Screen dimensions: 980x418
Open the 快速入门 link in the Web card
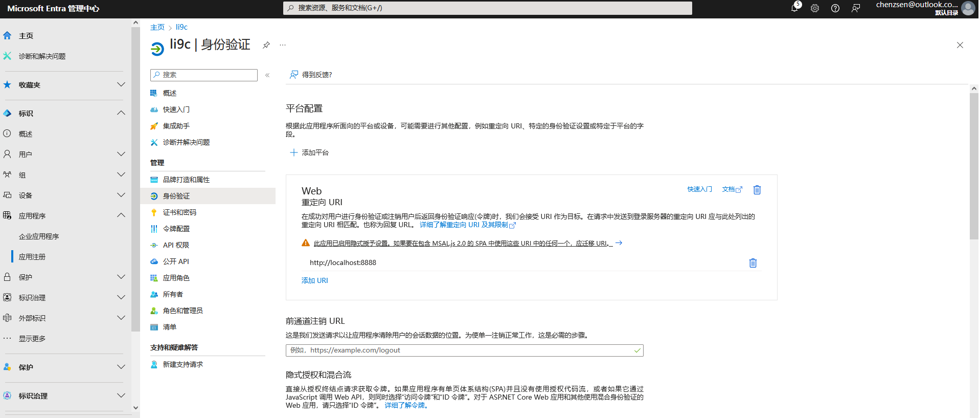[699, 189]
